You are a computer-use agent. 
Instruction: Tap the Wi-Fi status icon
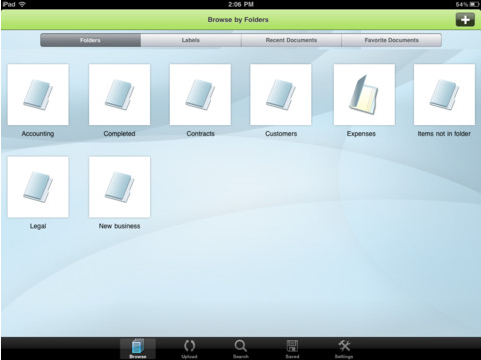22,4
